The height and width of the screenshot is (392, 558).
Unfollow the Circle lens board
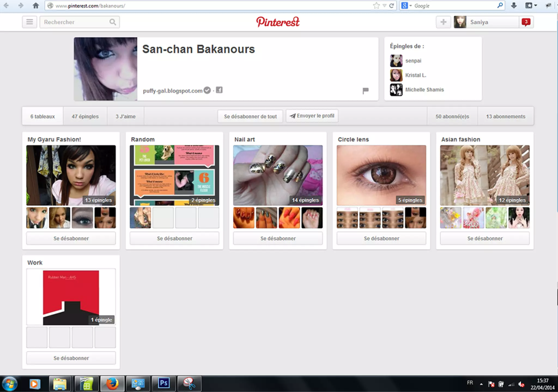coord(381,238)
